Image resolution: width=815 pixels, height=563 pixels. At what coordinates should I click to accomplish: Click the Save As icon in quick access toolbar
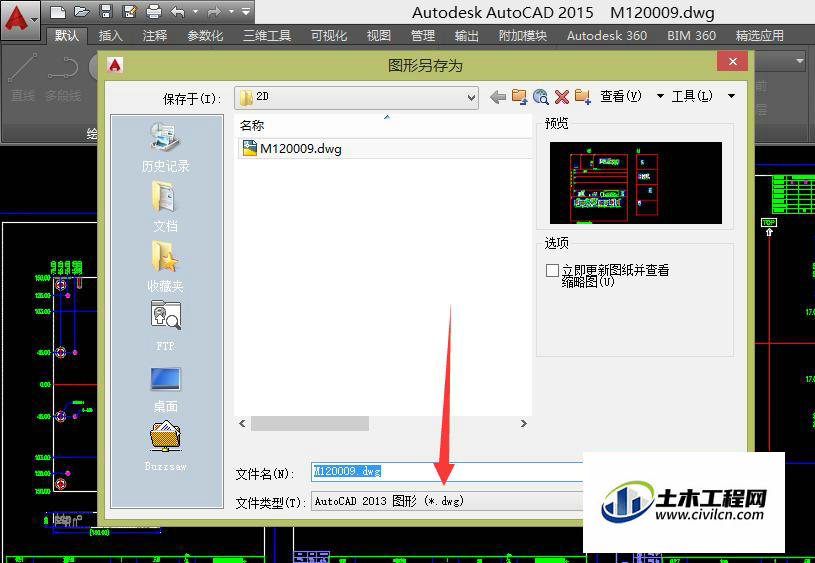point(129,11)
